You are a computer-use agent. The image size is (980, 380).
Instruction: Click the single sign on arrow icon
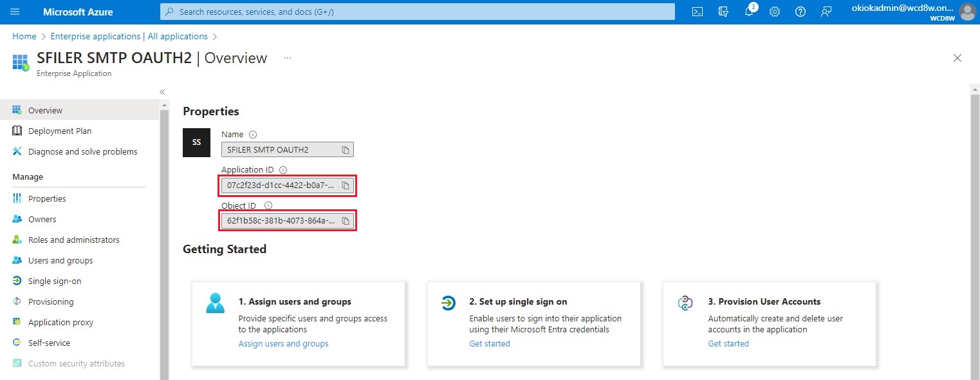tap(448, 303)
